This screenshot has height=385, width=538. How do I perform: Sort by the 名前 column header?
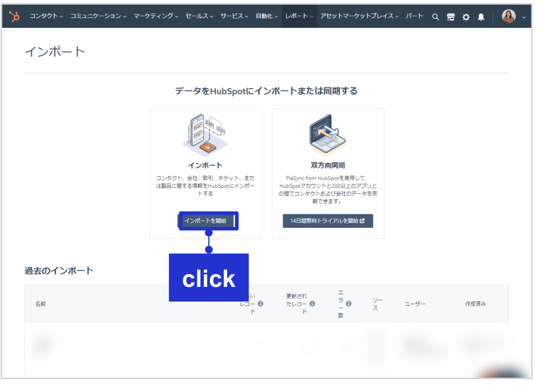click(40, 304)
